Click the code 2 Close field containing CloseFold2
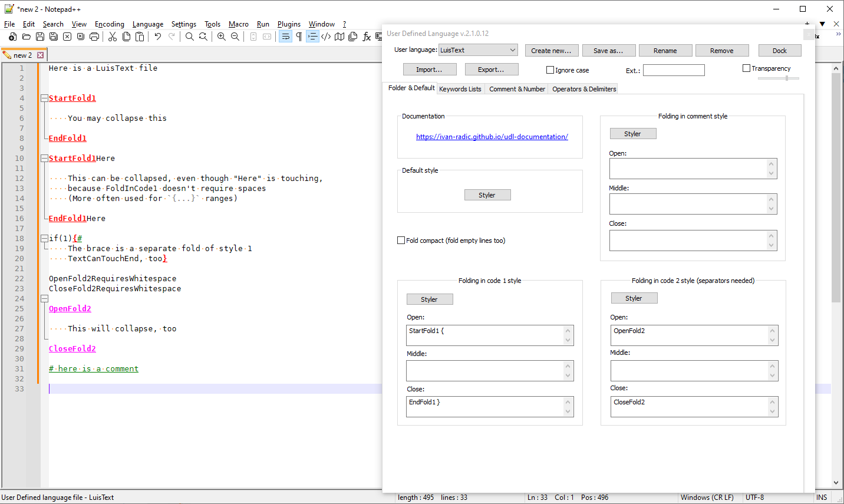 (694, 407)
